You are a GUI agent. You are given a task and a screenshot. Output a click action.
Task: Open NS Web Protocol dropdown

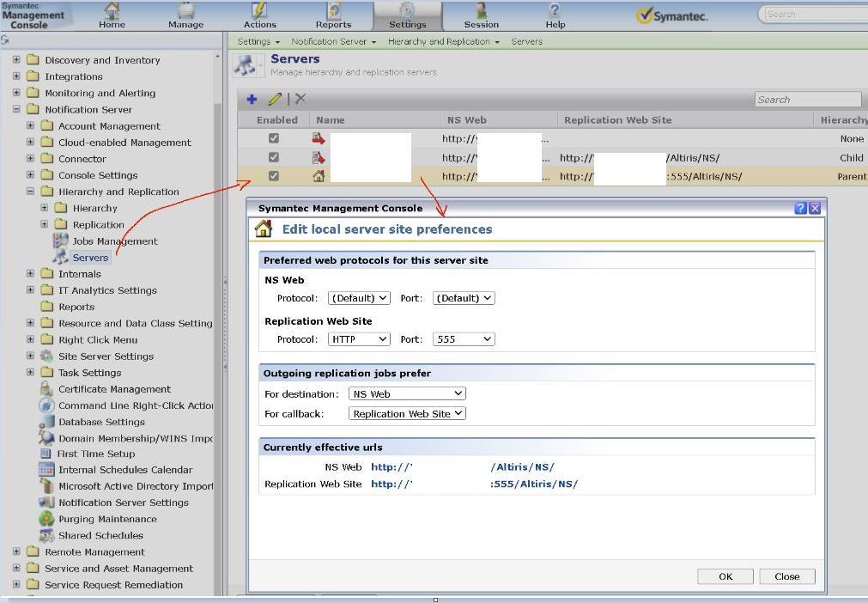click(x=359, y=298)
